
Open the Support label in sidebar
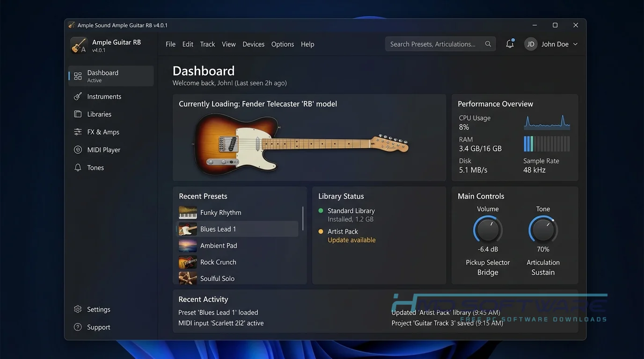click(98, 327)
